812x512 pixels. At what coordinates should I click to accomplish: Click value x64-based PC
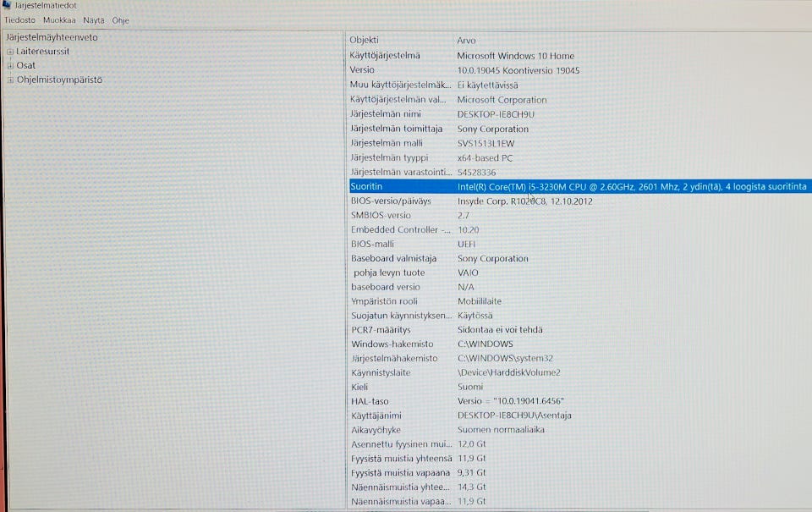[x=485, y=158]
